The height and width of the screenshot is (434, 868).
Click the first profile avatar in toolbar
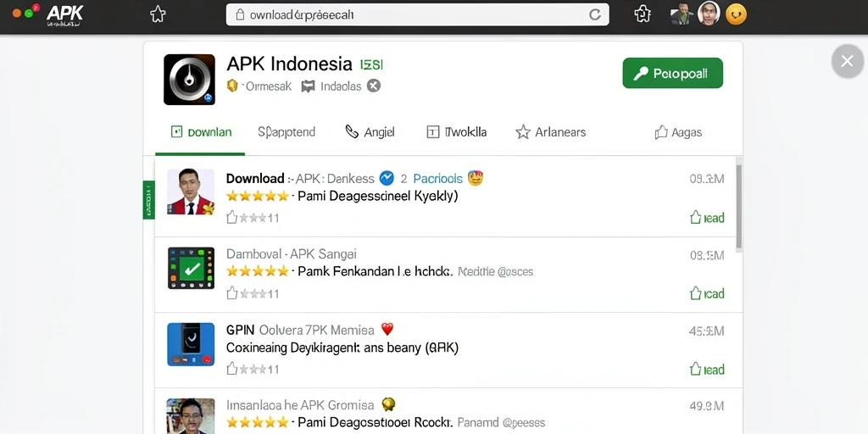[x=682, y=14]
